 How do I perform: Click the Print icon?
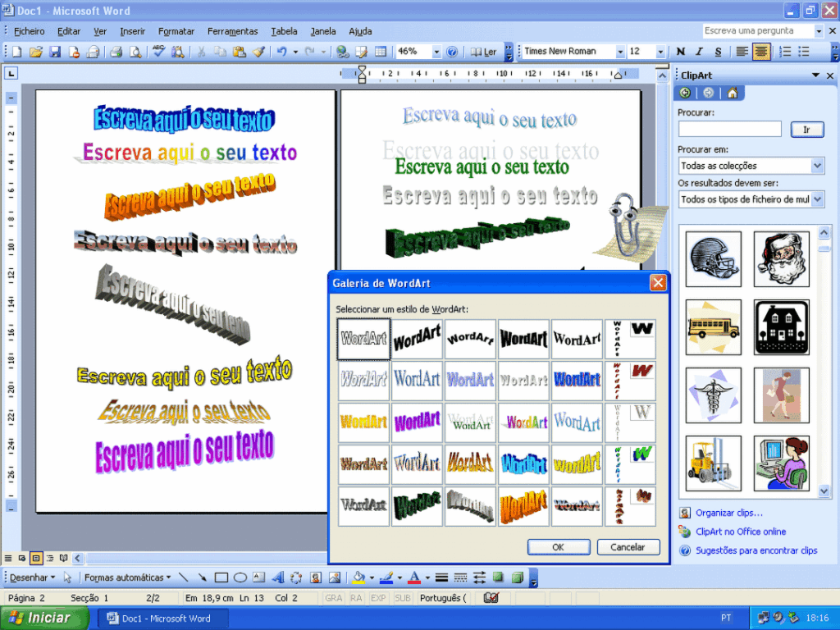pos(116,52)
